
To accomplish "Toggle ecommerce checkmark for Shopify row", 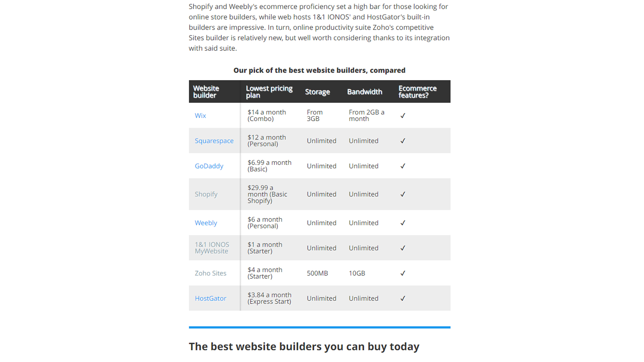I will pyautogui.click(x=402, y=194).
